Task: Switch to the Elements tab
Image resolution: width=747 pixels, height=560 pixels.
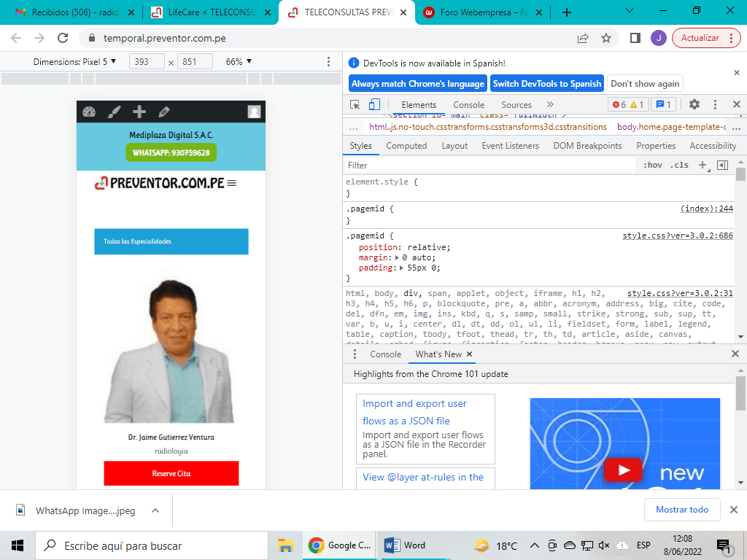Action: click(419, 105)
